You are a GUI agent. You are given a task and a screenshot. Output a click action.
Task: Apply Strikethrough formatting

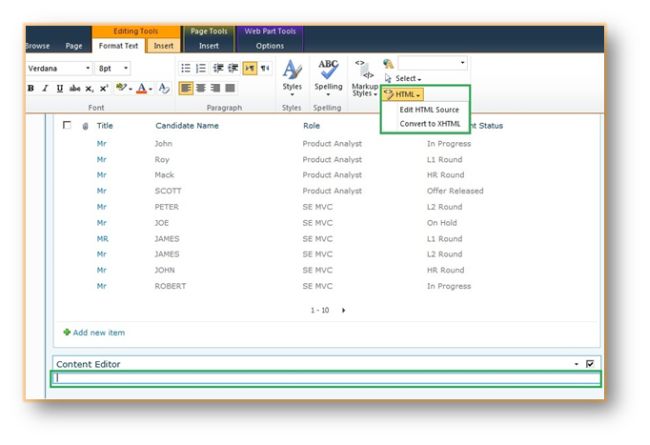[x=75, y=88]
